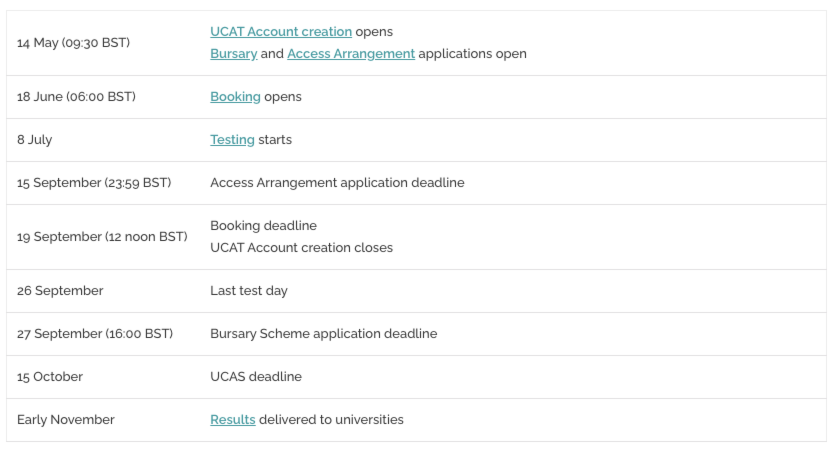
Task: Select Access Arrangement application deadline text
Action: [x=337, y=183]
